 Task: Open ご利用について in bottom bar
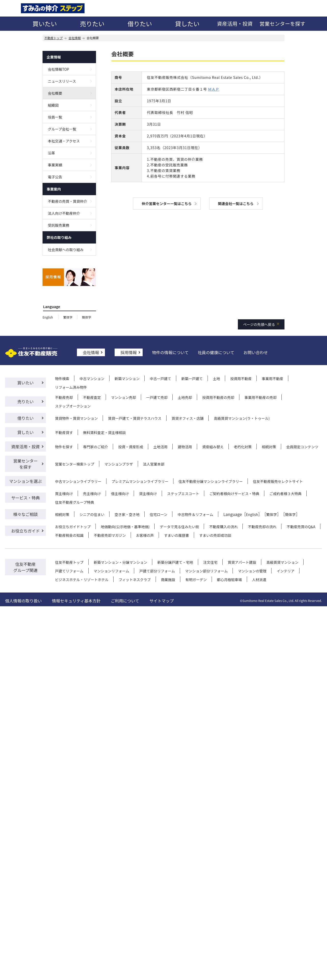tap(125, 601)
